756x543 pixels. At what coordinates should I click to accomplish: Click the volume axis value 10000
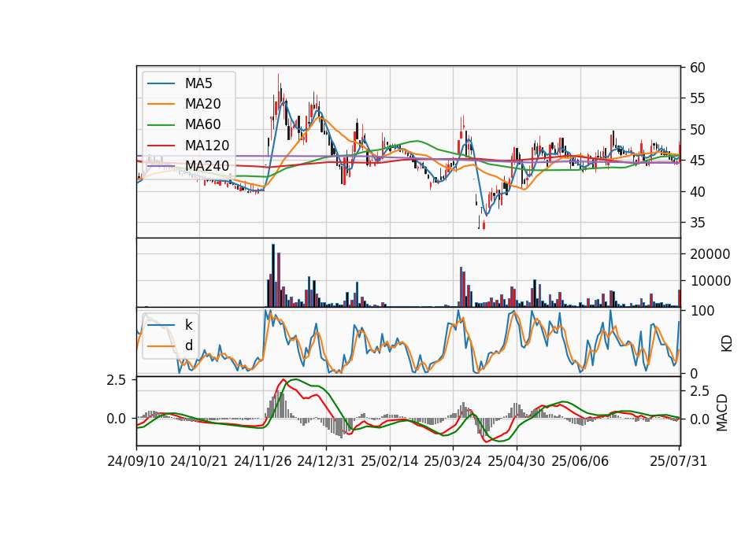[710, 281]
